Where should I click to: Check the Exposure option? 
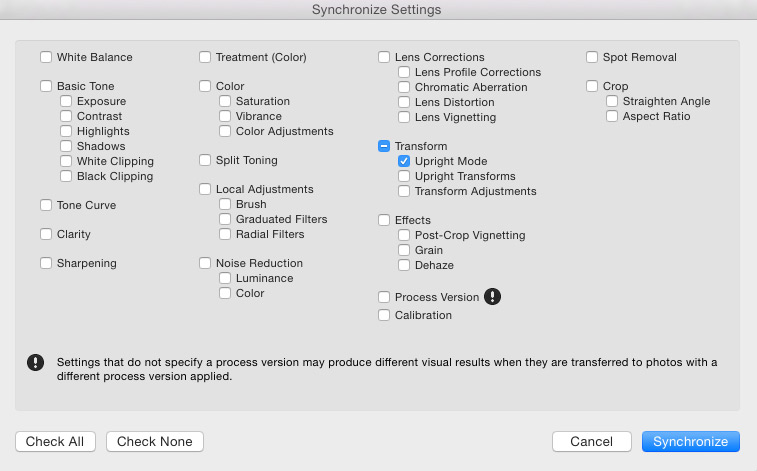point(66,101)
